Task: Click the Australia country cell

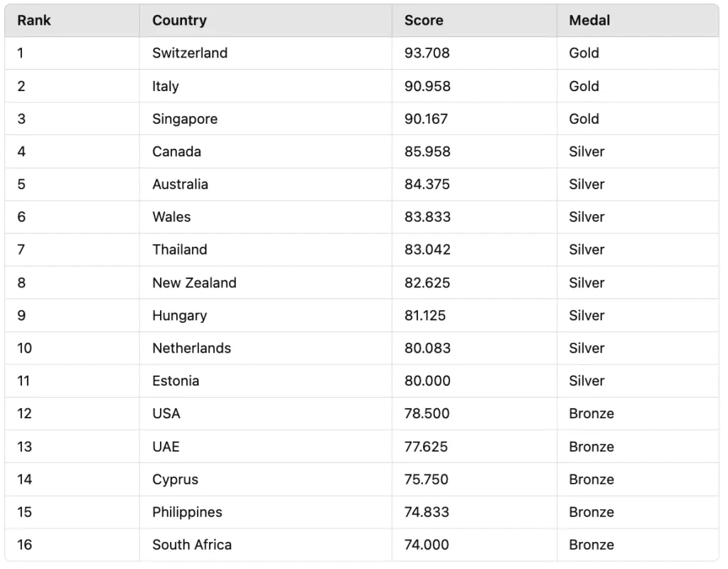Action: (x=180, y=184)
